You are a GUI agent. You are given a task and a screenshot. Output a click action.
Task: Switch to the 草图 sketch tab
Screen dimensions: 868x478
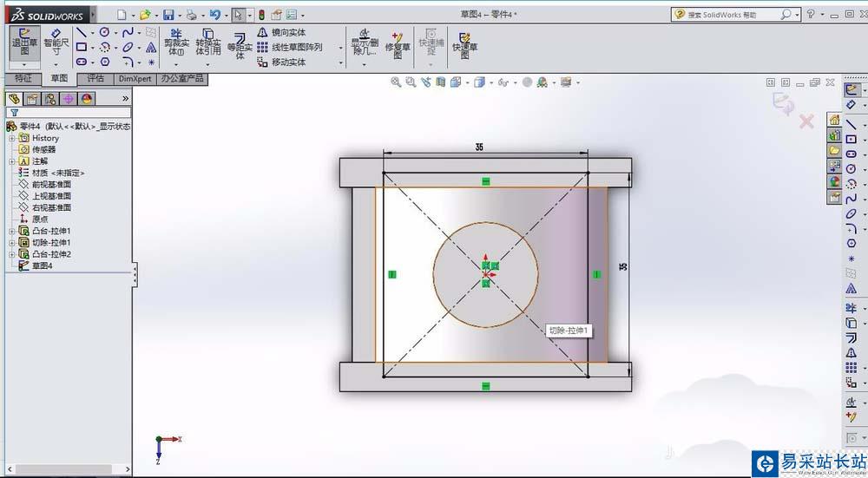coord(59,79)
